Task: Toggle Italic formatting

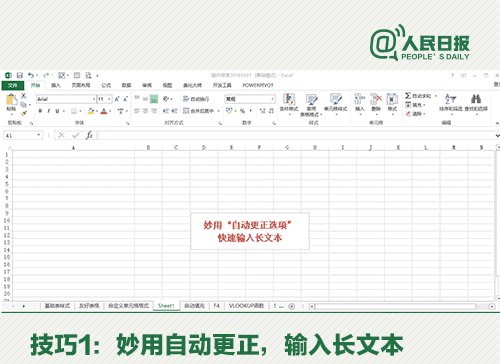Action: click(x=49, y=111)
